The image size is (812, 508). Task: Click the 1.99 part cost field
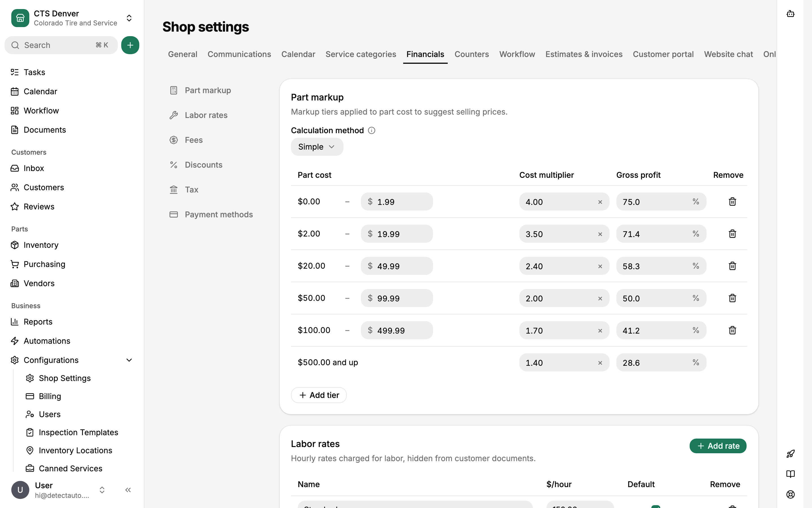(x=397, y=202)
